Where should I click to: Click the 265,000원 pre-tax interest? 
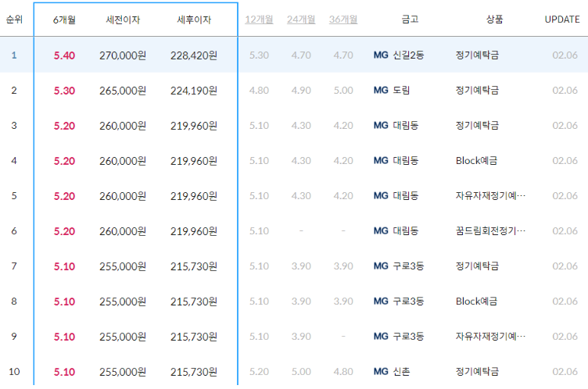(123, 91)
